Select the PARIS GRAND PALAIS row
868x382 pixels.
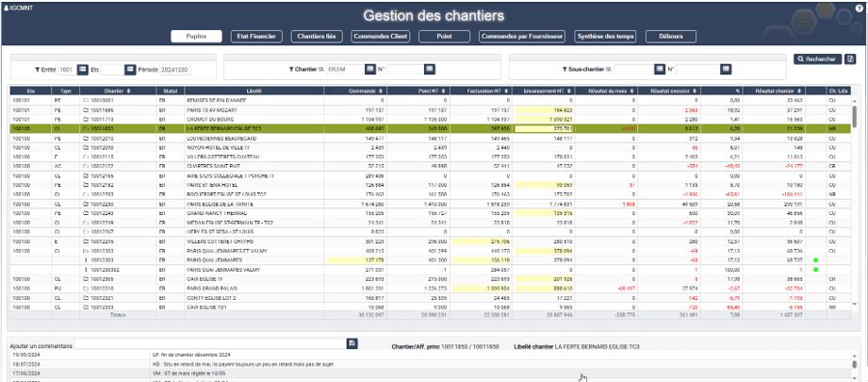coord(430,288)
